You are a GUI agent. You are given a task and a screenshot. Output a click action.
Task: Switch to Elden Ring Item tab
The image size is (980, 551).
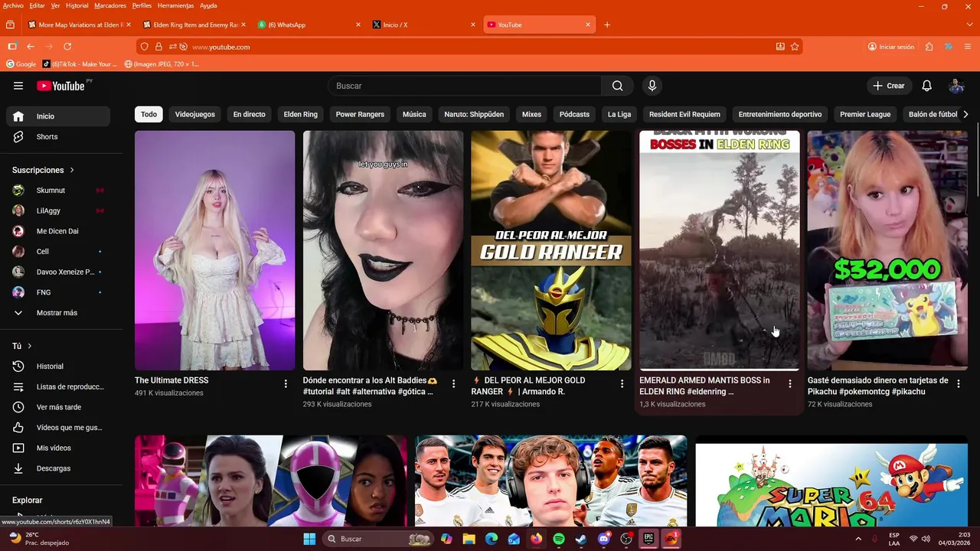tap(194, 24)
